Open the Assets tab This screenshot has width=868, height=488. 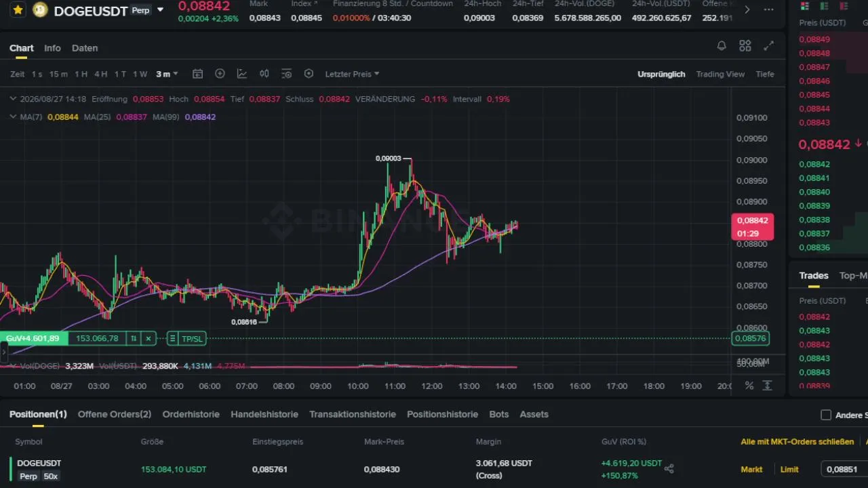coord(534,414)
